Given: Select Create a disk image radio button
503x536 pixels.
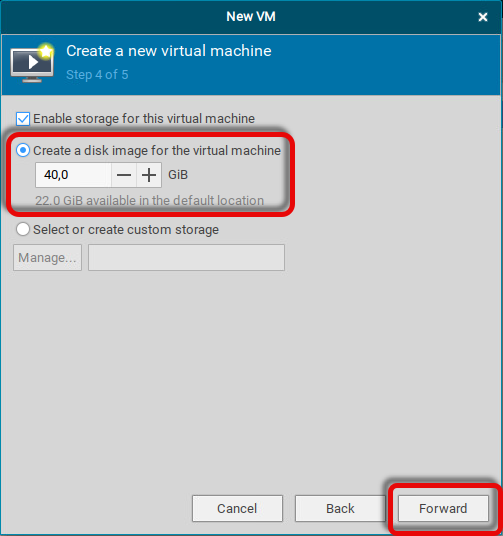Looking at the screenshot, I should point(23,150).
